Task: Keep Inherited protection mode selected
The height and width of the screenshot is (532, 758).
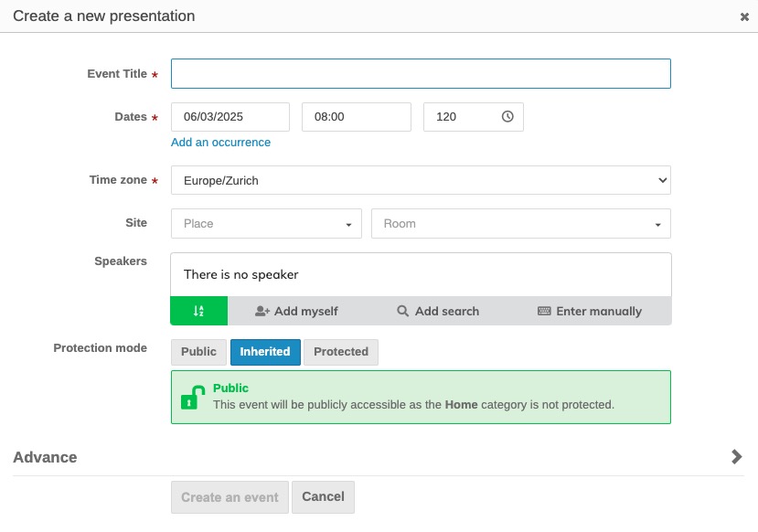Action: (265, 352)
